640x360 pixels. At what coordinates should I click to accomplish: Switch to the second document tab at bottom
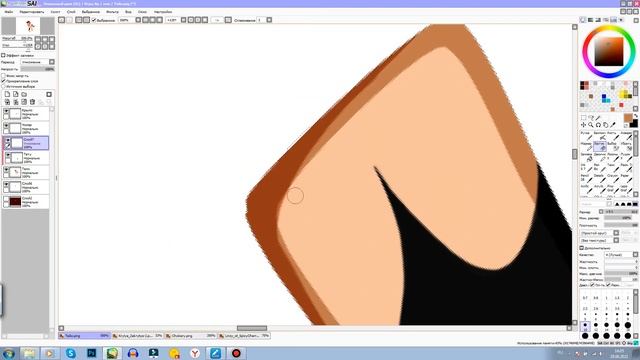click(x=137, y=336)
